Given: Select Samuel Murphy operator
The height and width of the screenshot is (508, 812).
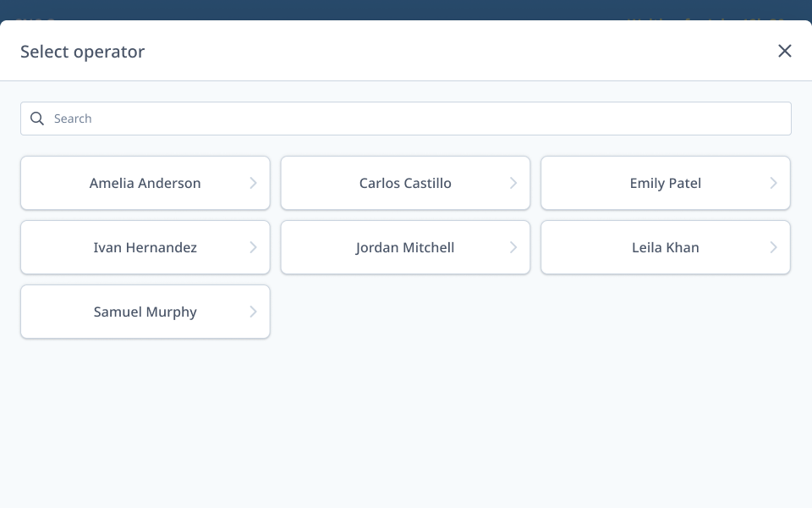Looking at the screenshot, I should (x=145, y=312).
